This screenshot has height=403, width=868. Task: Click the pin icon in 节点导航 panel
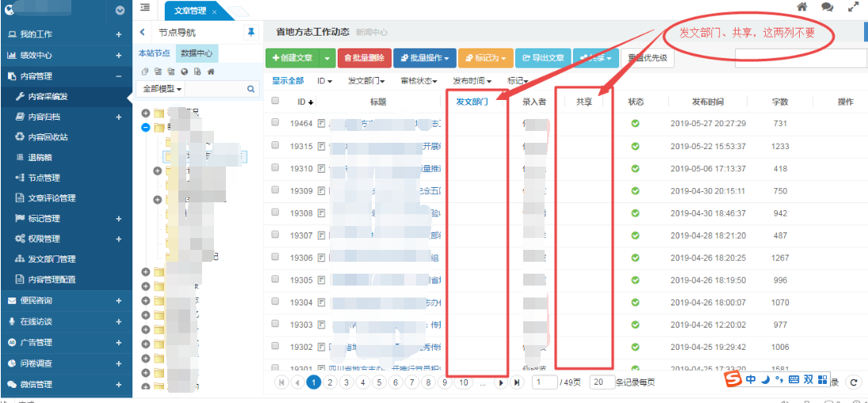pyautogui.click(x=251, y=32)
